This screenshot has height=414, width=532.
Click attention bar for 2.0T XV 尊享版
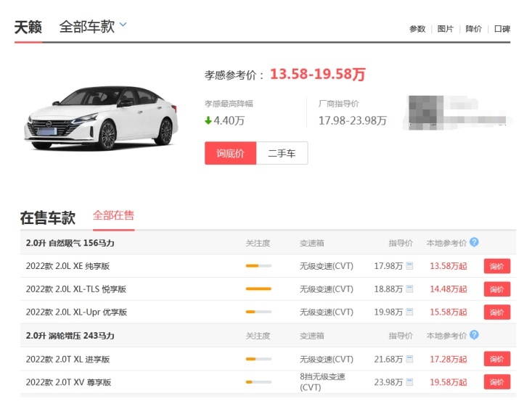pyautogui.click(x=258, y=382)
